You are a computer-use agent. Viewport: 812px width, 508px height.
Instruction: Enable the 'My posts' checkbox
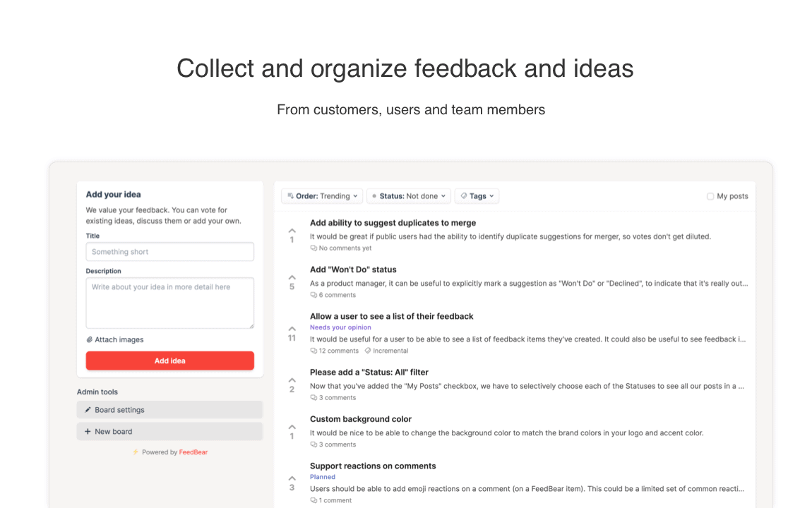710,197
